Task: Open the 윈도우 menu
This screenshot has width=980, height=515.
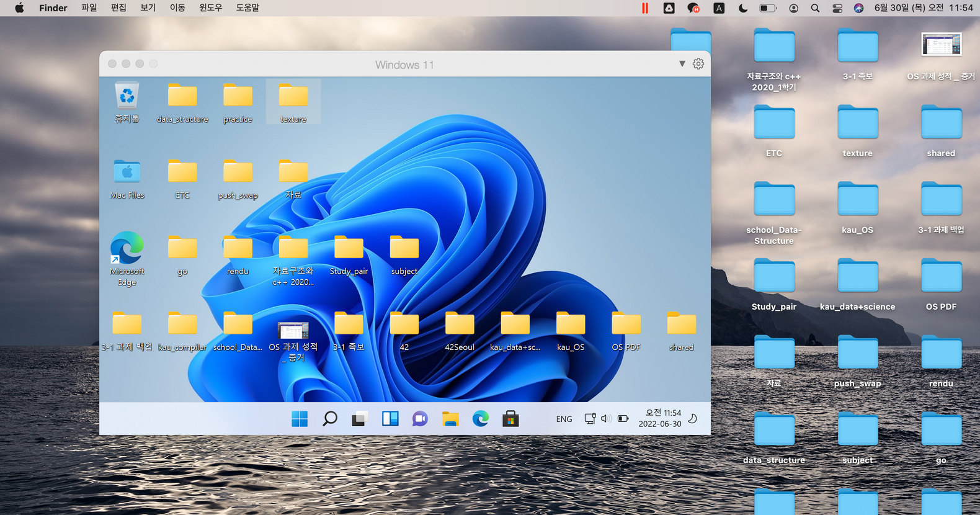Action: (211, 8)
